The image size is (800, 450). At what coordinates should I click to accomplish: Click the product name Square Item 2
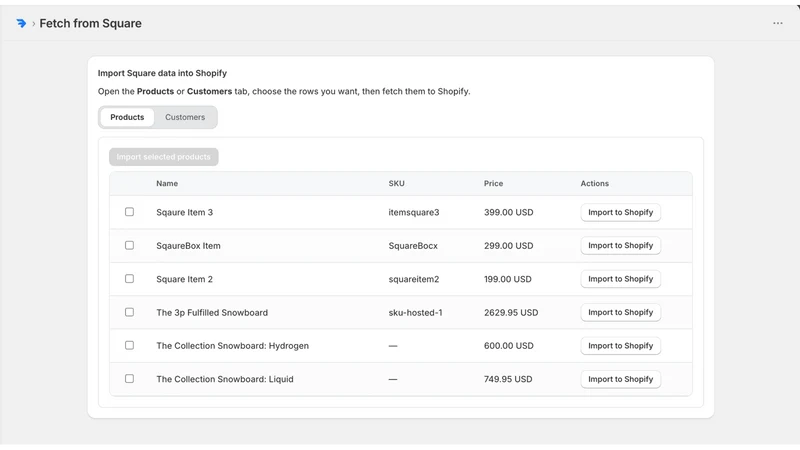pyautogui.click(x=184, y=279)
